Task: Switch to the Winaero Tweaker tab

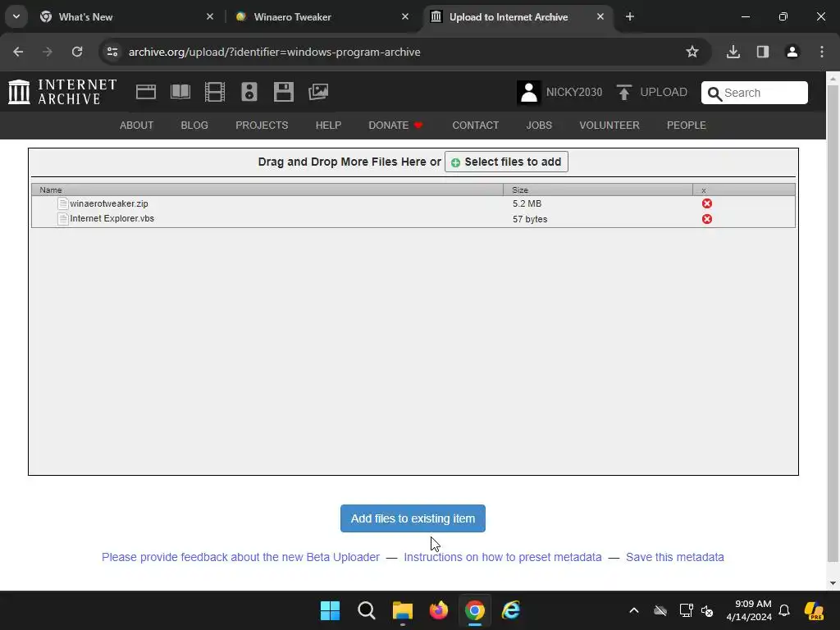Action: pos(322,16)
